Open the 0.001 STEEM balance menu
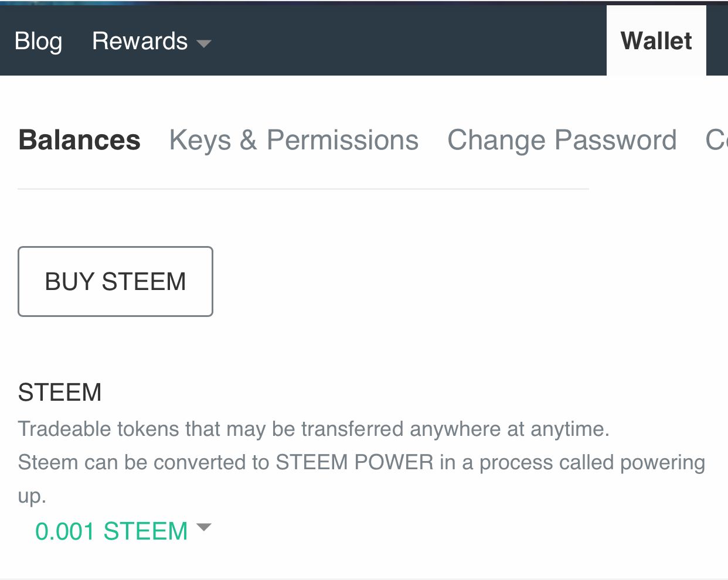Viewport: 728px width, 580px height. pyautogui.click(x=111, y=531)
